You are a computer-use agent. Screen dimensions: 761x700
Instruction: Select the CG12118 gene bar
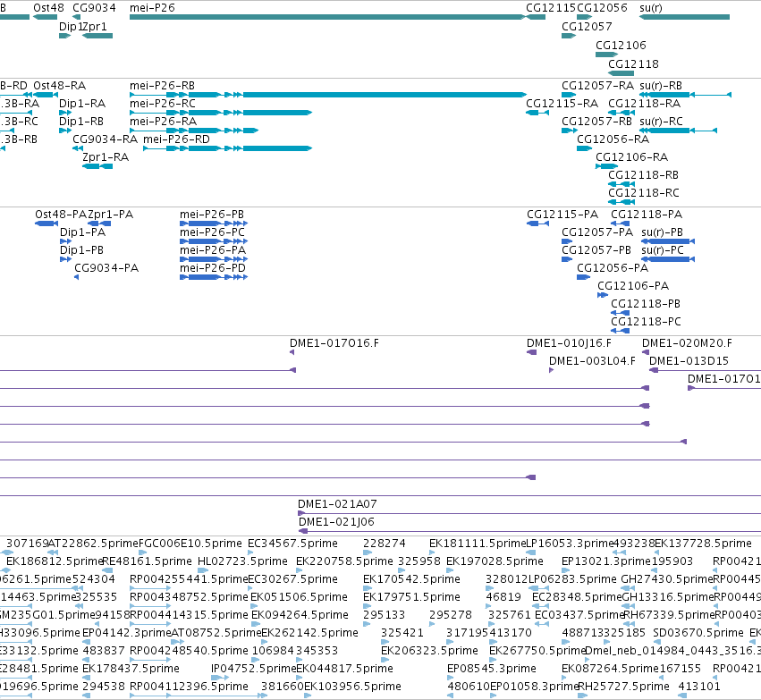click(x=621, y=73)
